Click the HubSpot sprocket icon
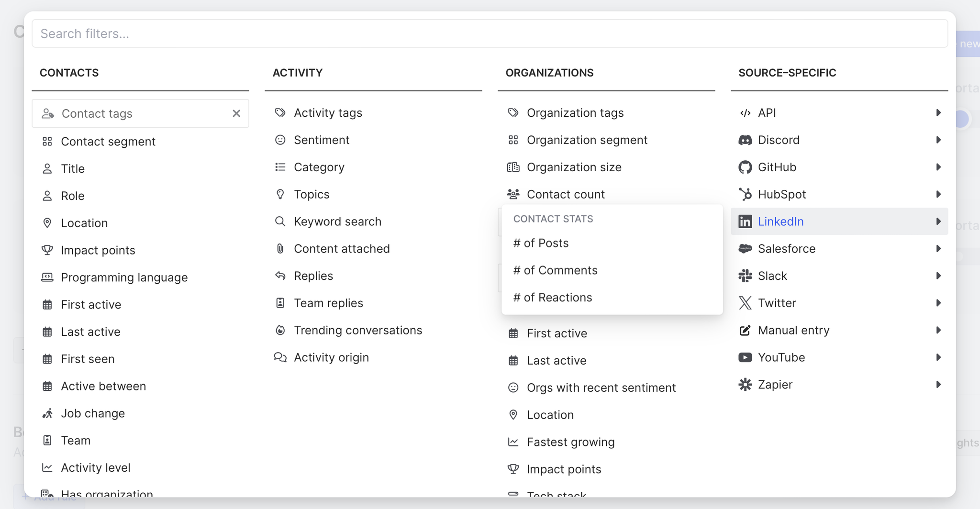This screenshot has width=980, height=509. point(745,194)
